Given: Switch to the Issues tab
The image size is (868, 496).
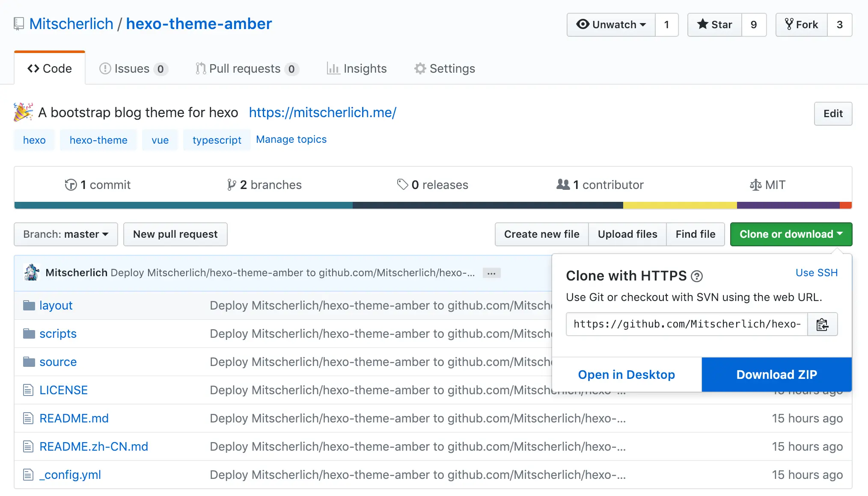Looking at the screenshot, I should coord(133,68).
